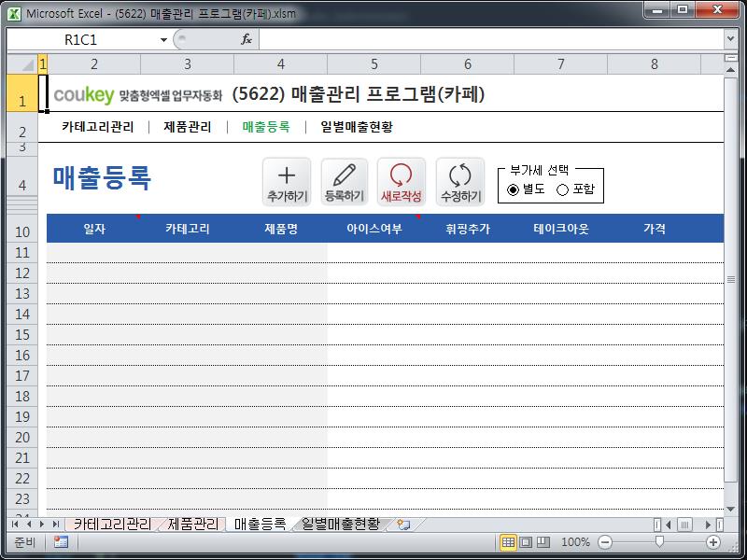This screenshot has width=747, height=560.
Task: Select the 포함 VAT radio button
Action: pos(562,189)
